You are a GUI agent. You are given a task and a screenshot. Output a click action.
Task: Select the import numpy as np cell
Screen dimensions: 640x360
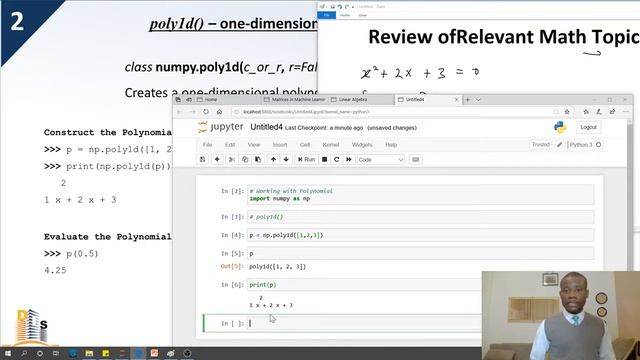pos(420,195)
